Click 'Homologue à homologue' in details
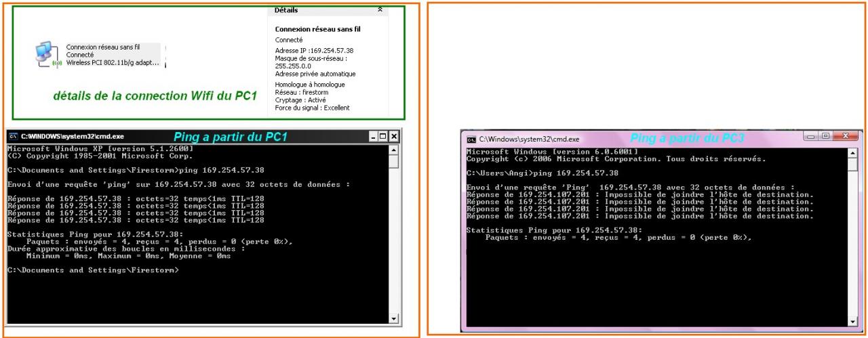 pyautogui.click(x=310, y=85)
